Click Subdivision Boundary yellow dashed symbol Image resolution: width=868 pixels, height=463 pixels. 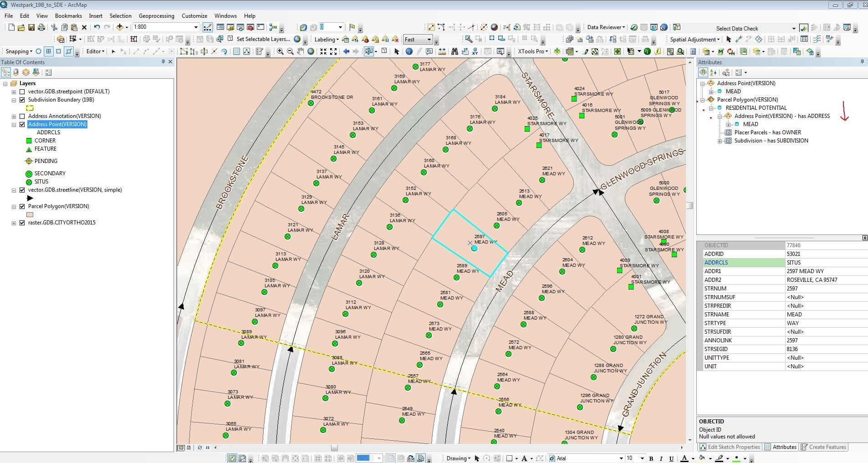(30, 108)
